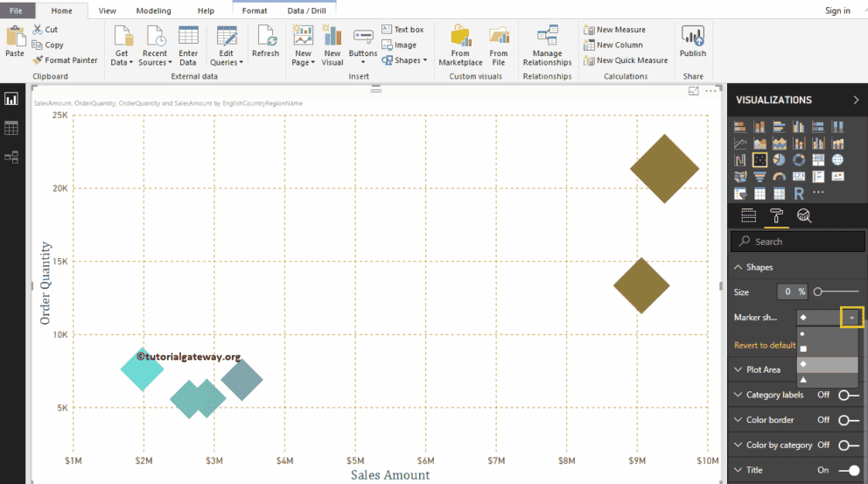The width and height of the screenshot is (868, 484).
Task: Open the Analytics magnifier tab
Action: (804, 216)
